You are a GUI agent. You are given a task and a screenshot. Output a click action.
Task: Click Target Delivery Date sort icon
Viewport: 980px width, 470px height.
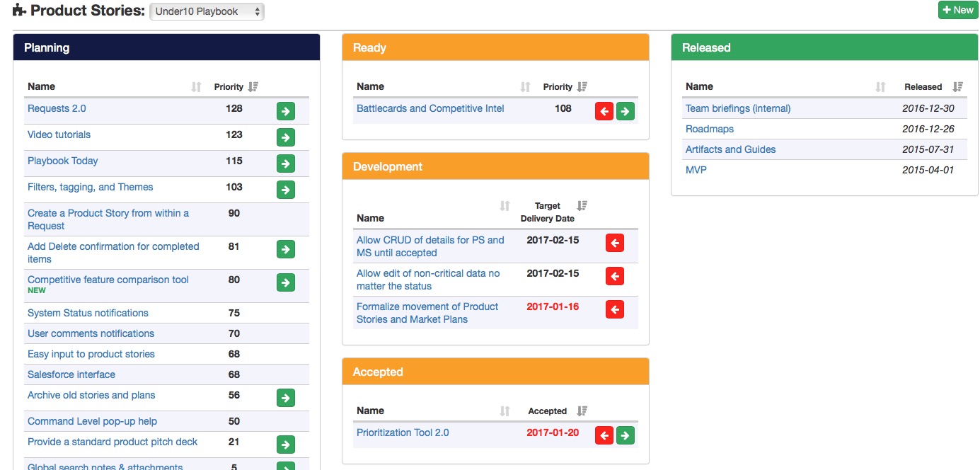click(x=582, y=206)
